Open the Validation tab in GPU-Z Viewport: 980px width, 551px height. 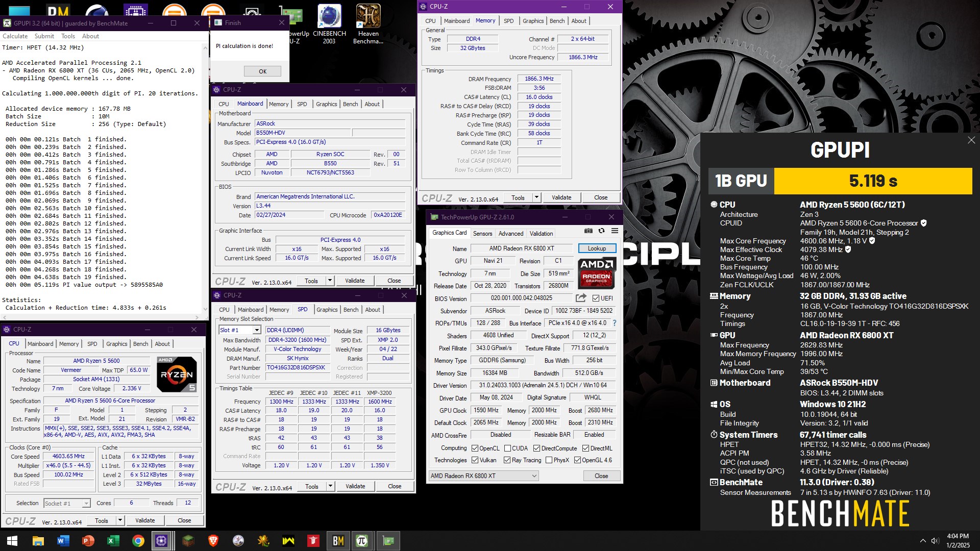[541, 234]
